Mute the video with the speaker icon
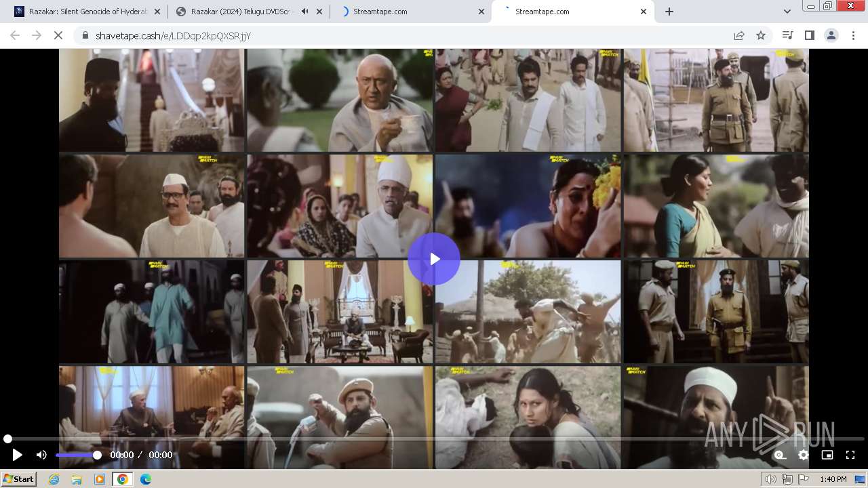 pos(41,455)
